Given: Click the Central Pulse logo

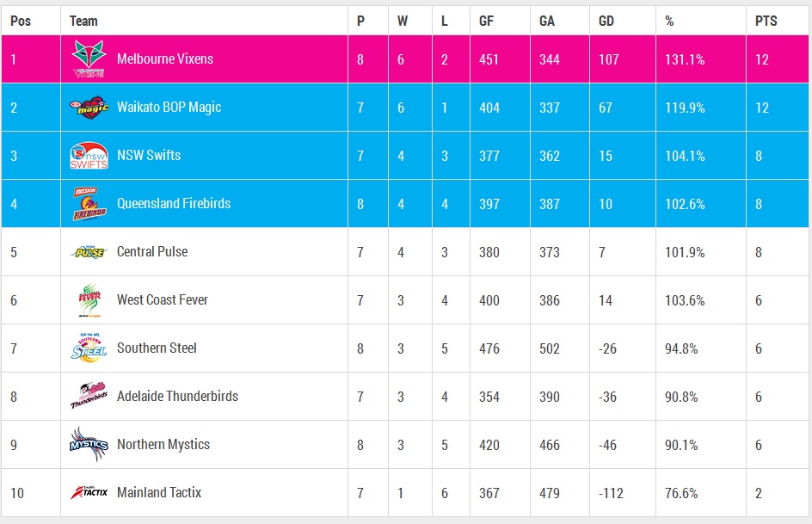Looking at the screenshot, I should (x=89, y=252).
